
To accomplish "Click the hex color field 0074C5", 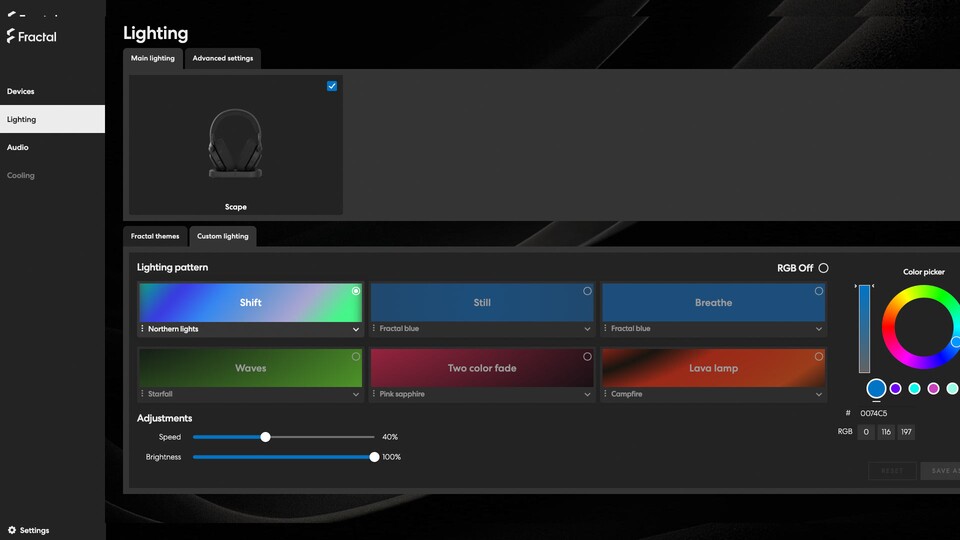I will click(x=874, y=413).
